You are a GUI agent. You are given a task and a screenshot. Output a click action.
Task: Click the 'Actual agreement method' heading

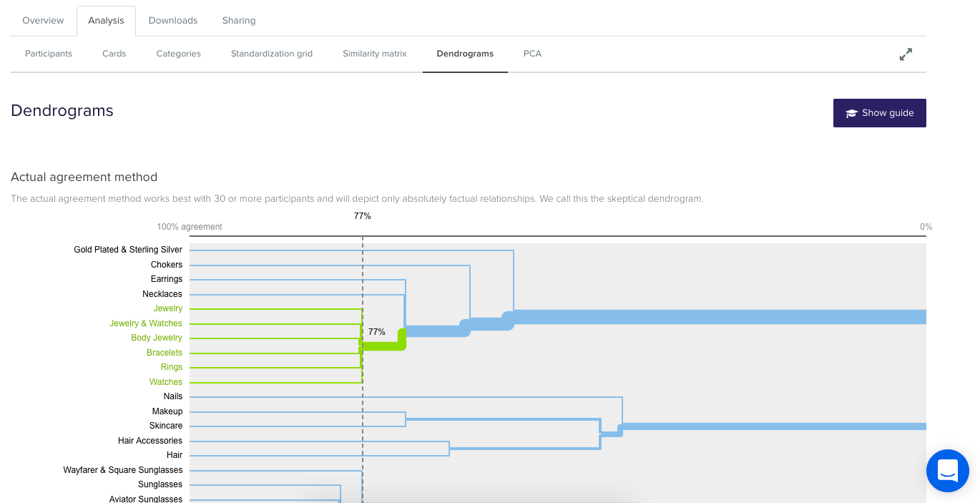coord(84,177)
